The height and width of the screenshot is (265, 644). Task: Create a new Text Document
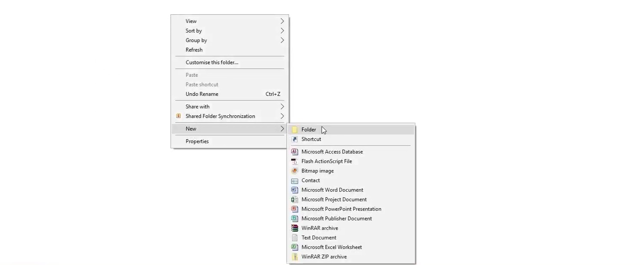318,237
